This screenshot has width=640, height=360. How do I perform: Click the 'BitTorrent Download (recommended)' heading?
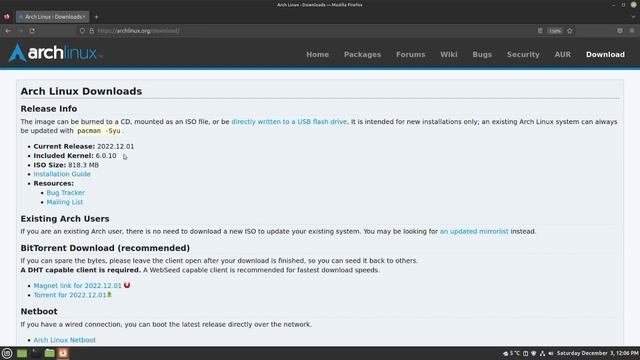tap(105, 248)
